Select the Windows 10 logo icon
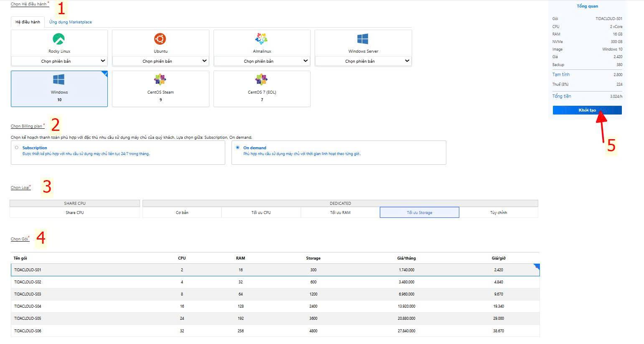Viewport: 644px width, 344px height. click(59, 79)
